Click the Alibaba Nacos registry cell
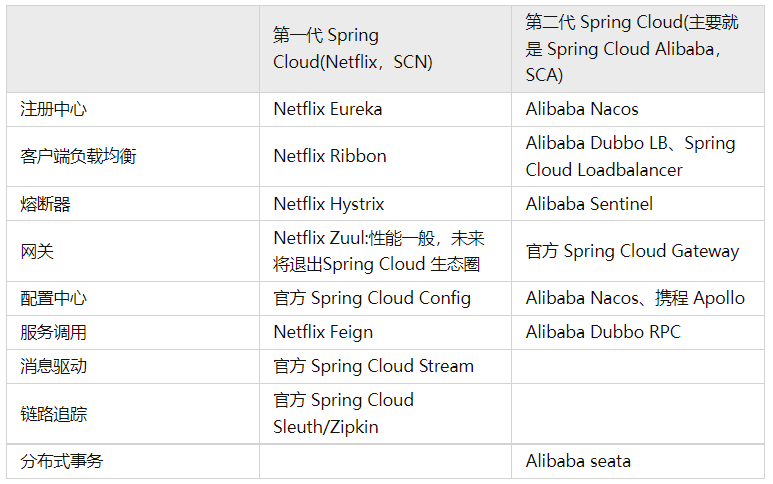 [x=582, y=110]
